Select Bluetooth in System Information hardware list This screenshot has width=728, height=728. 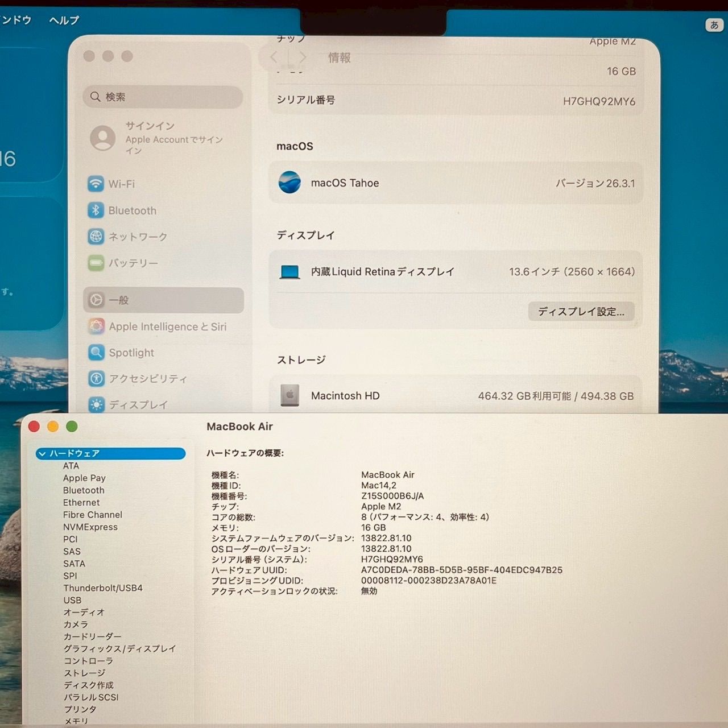[x=84, y=490]
